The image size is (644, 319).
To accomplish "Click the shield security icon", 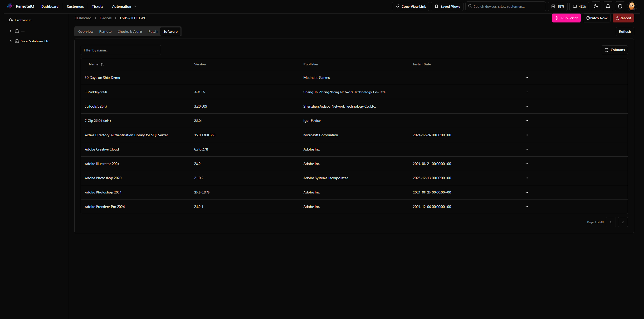I will pyautogui.click(x=620, y=6).
